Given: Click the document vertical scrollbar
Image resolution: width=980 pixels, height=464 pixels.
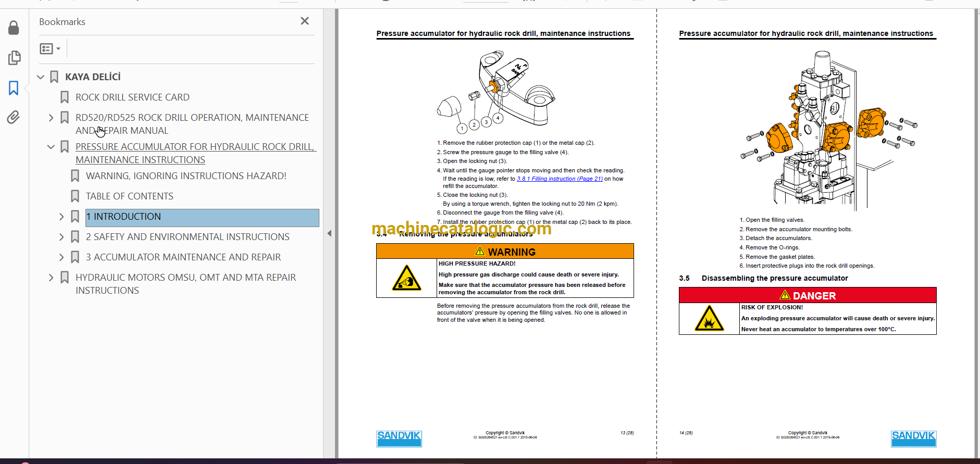Looking at the screenshot, I should tap(976, 233).
